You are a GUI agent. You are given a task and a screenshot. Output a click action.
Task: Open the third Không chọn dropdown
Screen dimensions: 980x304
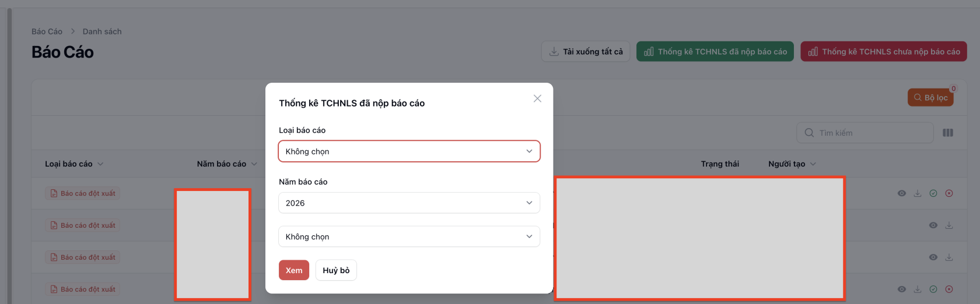(x=409, y=237)
